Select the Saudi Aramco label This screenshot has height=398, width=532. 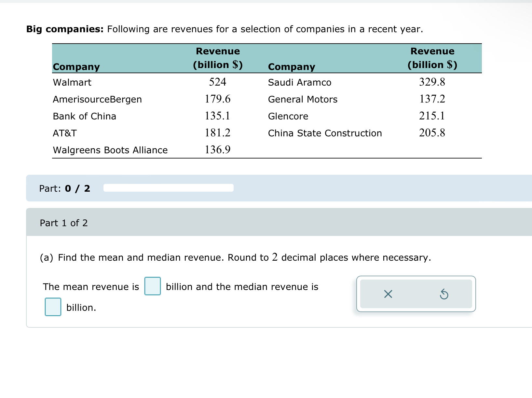[x=300, y=82]
